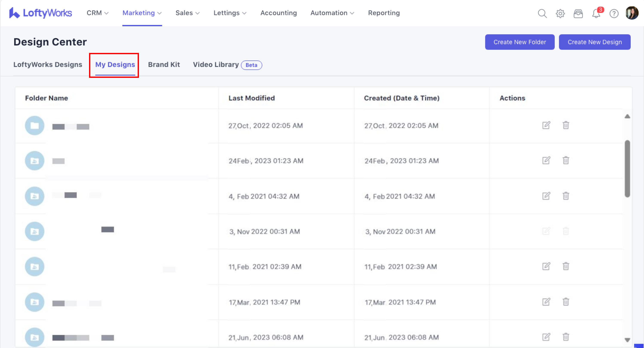Image resolution: width=644 pixels, height=348 pixels.
Task: Click Create New Folder button
Action: (519, 42)
